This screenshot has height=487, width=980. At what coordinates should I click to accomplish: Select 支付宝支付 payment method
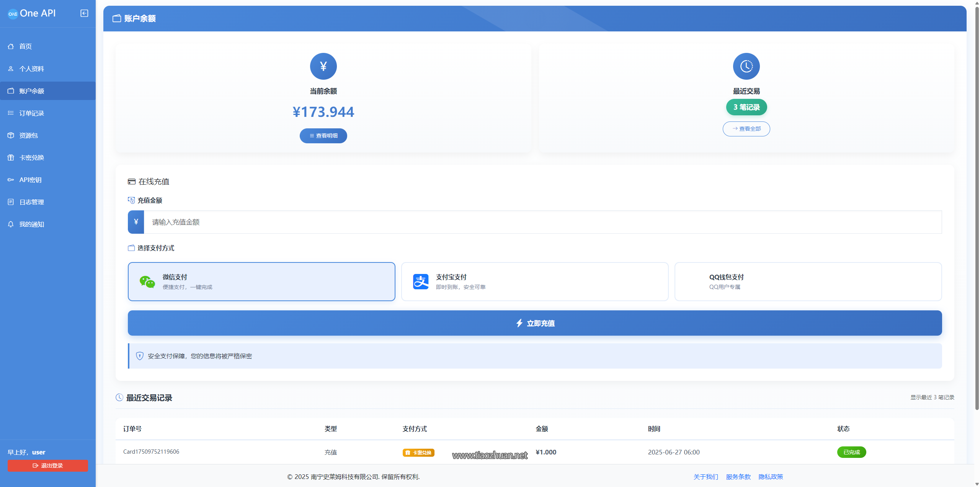(x=535, y=282)
